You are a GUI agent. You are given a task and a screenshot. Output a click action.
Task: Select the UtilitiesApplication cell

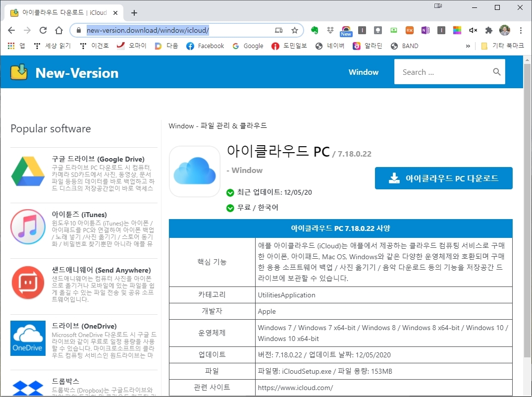(384, 295)
